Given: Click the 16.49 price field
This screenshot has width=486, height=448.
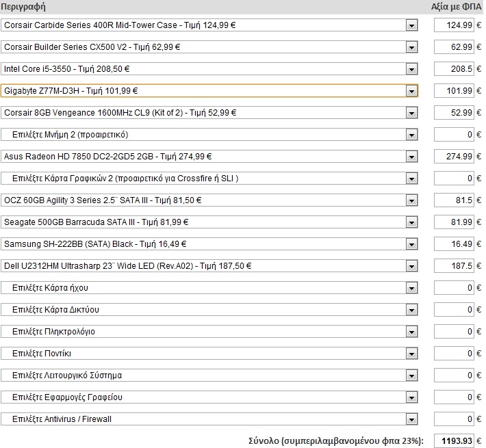Looking at the screenshot, I should (454, 244).
